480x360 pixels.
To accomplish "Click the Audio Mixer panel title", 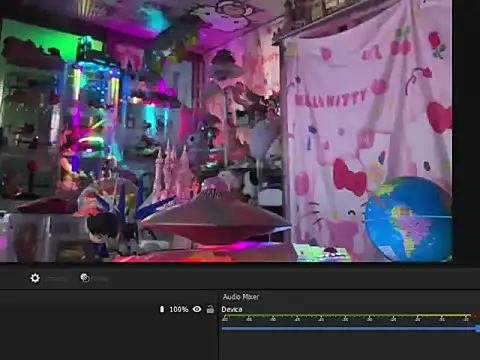I will pos(241,297).
